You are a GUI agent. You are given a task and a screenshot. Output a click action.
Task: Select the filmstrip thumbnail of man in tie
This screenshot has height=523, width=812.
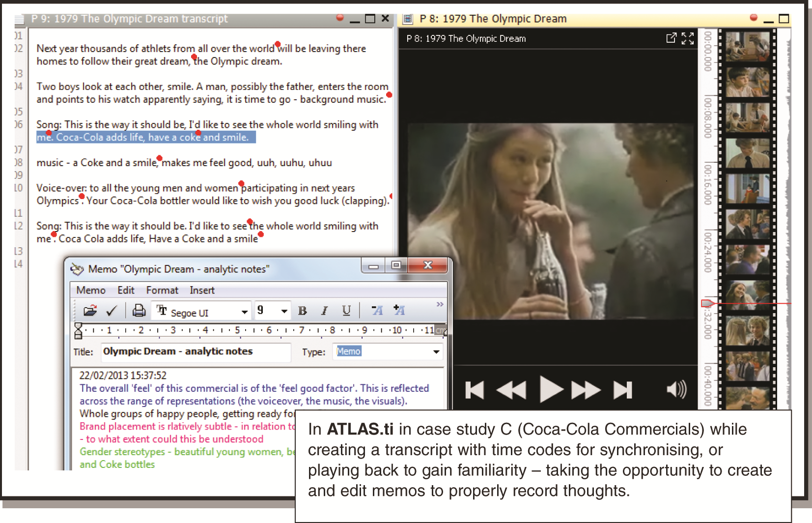point(748,153)
